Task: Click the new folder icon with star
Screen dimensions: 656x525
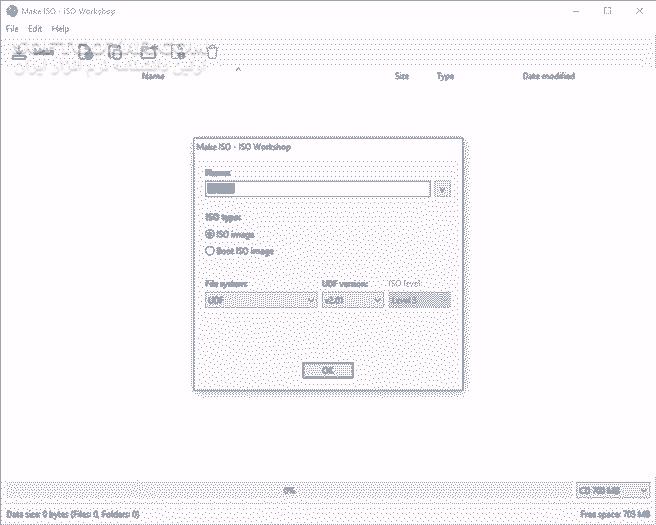Action: (x=149, y=52)
